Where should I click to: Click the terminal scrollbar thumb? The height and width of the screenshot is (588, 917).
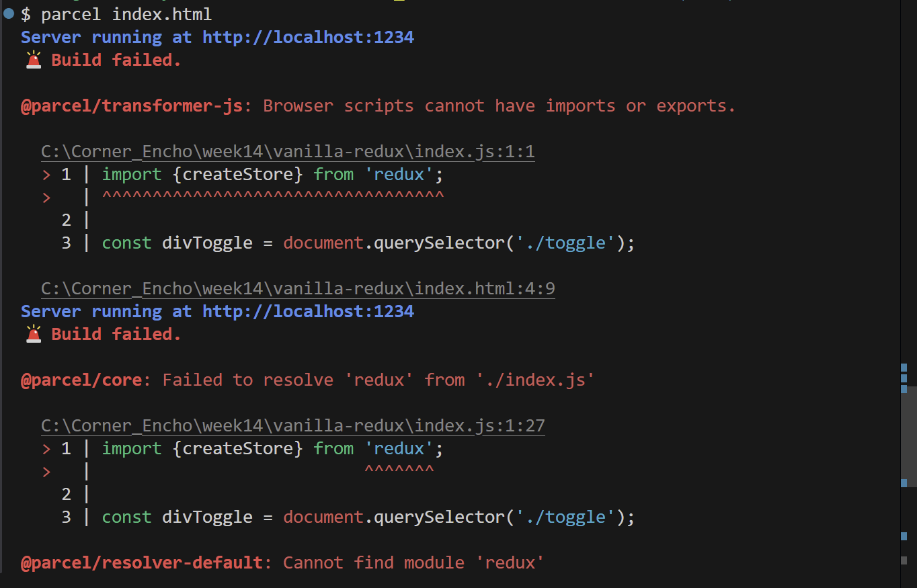908,437
